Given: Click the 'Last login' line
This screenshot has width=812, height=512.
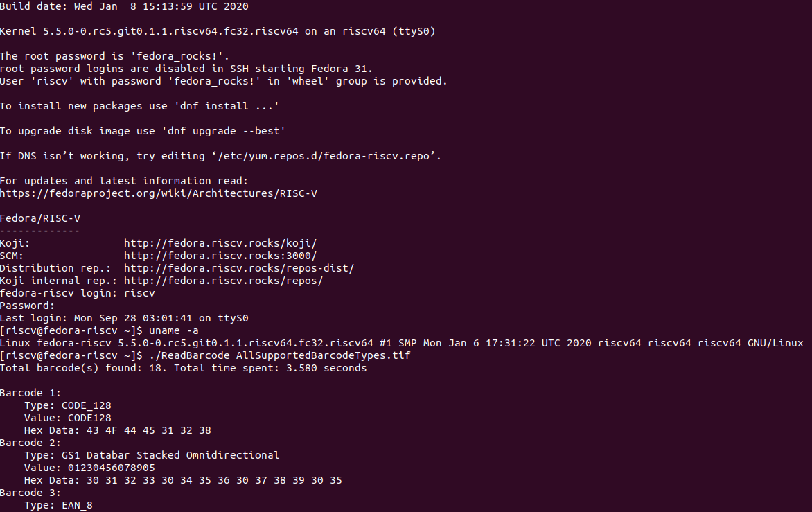Looking at the screenshot, I should [x=124, y=318].
